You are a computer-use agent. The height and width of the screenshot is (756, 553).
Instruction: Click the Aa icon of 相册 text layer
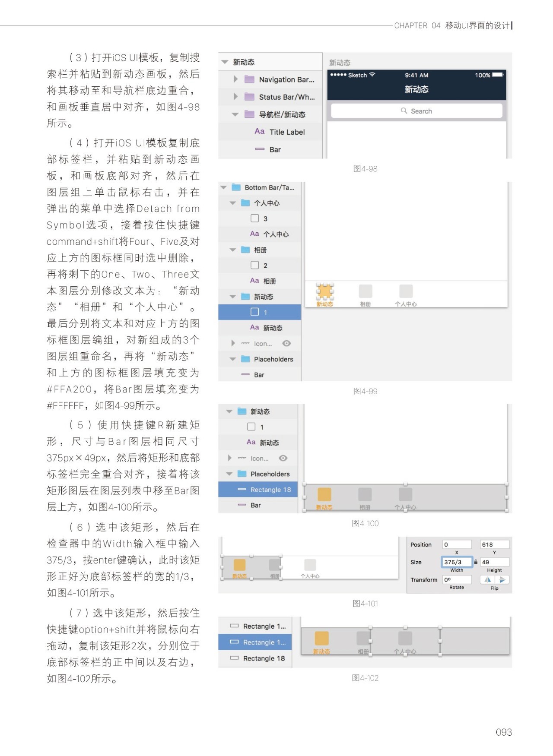coord(254,280)
